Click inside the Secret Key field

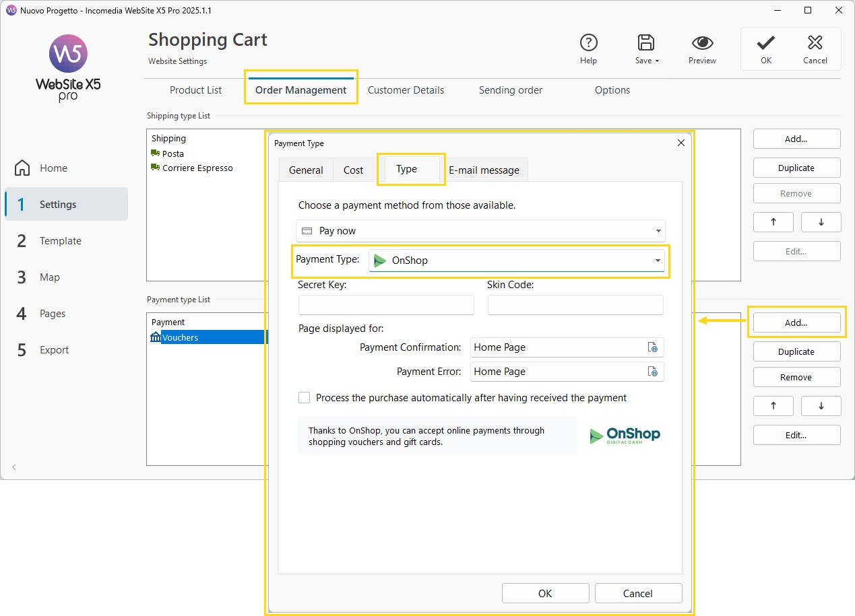click(x=386, y=305)
